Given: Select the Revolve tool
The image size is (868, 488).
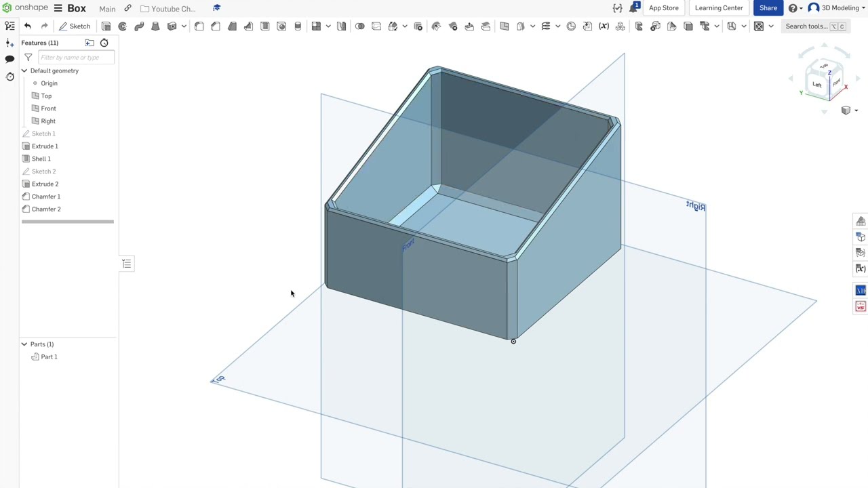Looking at the screenshot, I should (x=123, y=26).
